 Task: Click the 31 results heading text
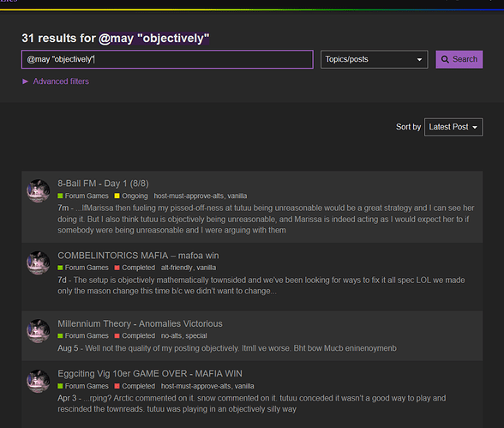[116, 39]
